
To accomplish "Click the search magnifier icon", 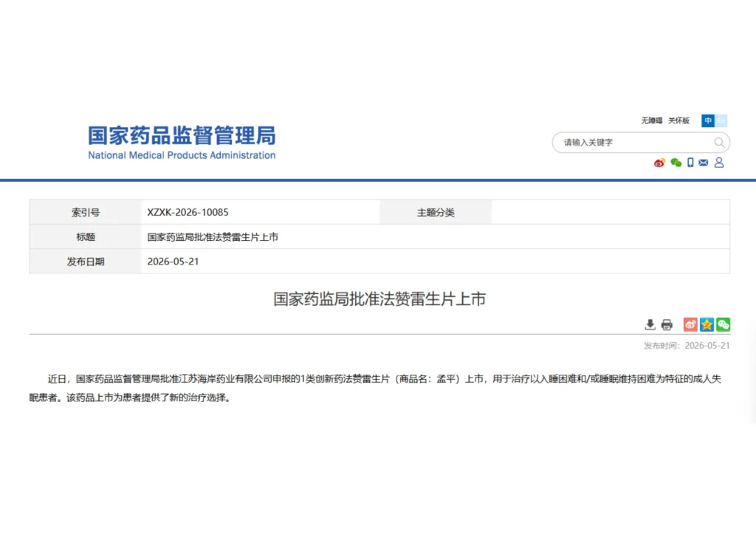I will 719,143.
